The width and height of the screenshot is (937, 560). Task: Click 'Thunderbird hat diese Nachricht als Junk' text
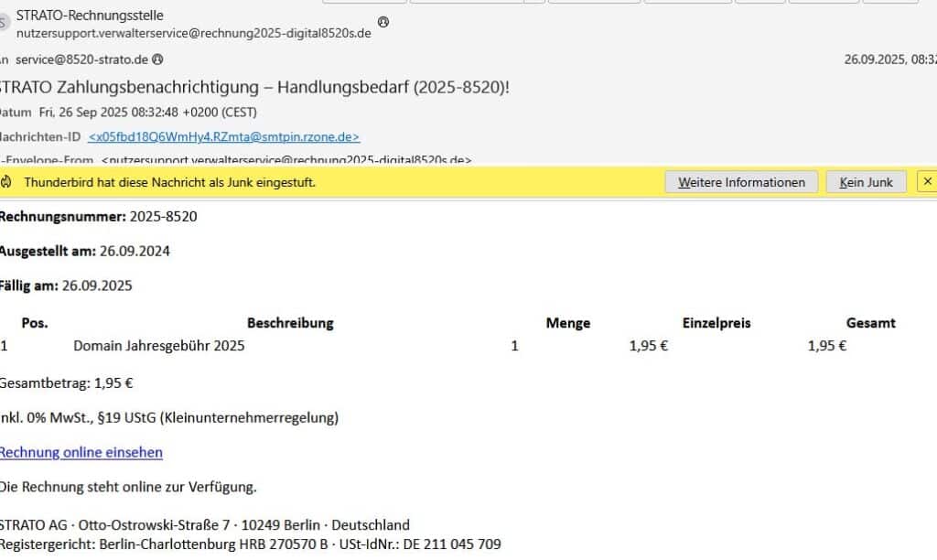point(169,182)
